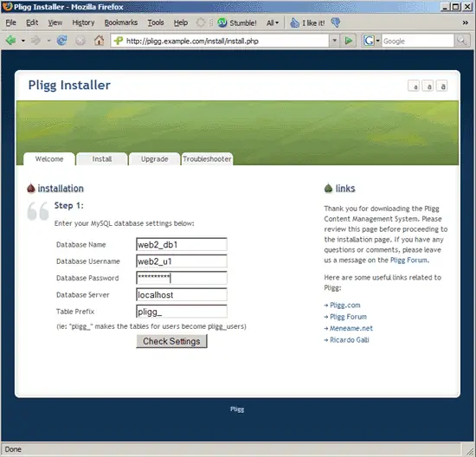Select the smallest font size 'a' button
The image size is (476, 457).
(414, 87)
